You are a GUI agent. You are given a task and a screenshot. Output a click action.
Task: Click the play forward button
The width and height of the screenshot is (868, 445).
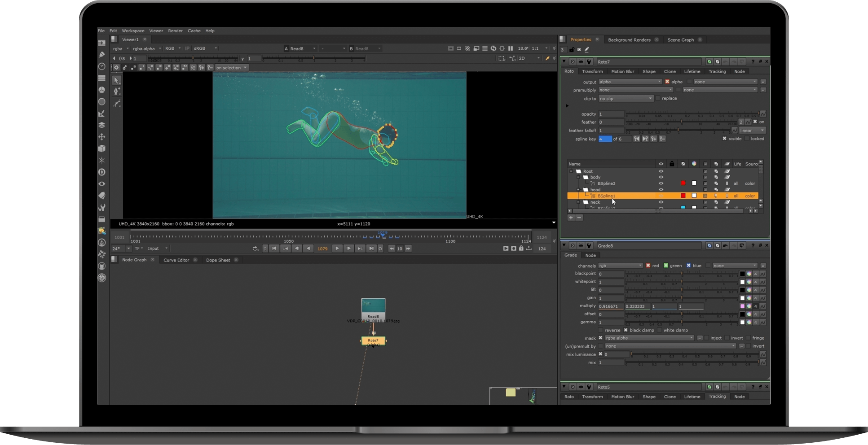pyautogui.click(x=337, y=249)
